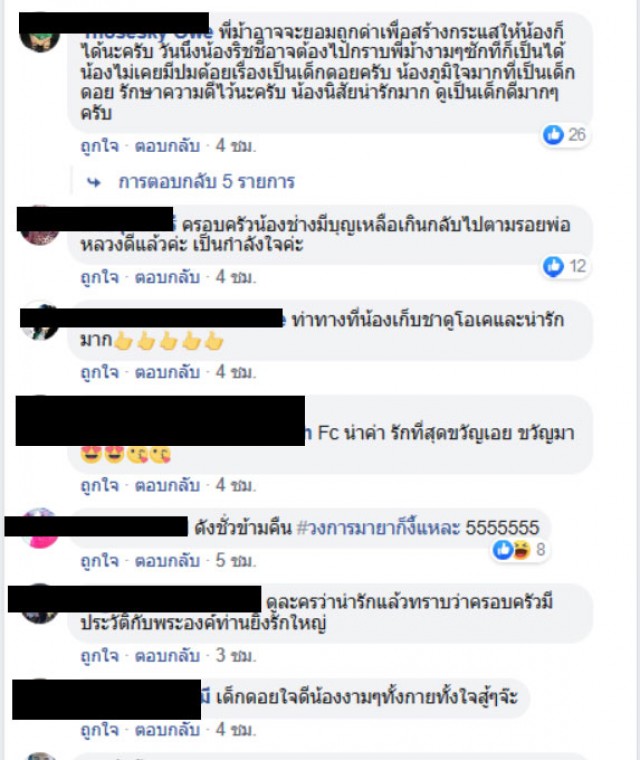Open the like and haha reactions showing 8

[x=519, y=549]
